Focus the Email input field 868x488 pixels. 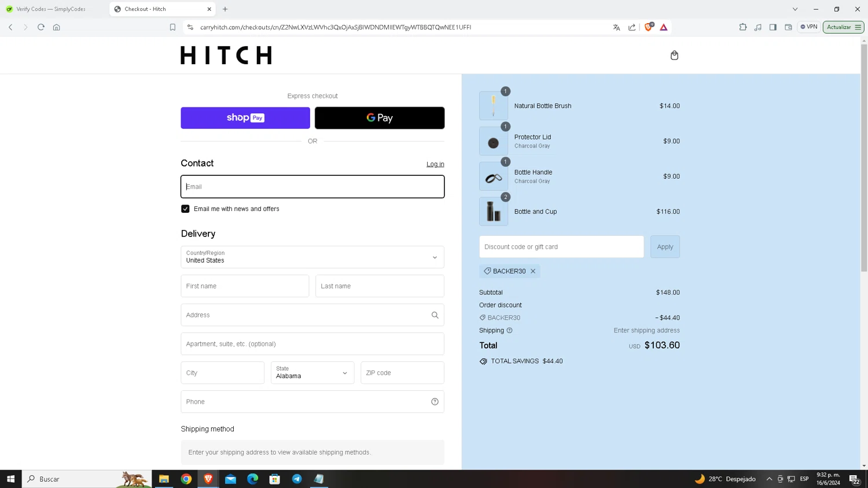click(312, 187)
